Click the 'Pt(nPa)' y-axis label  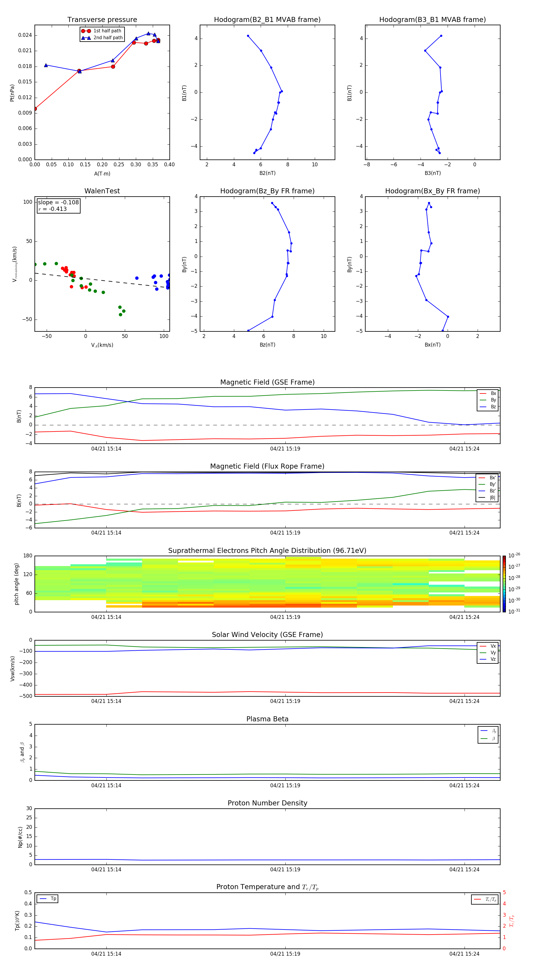click(x=12, y=93)
